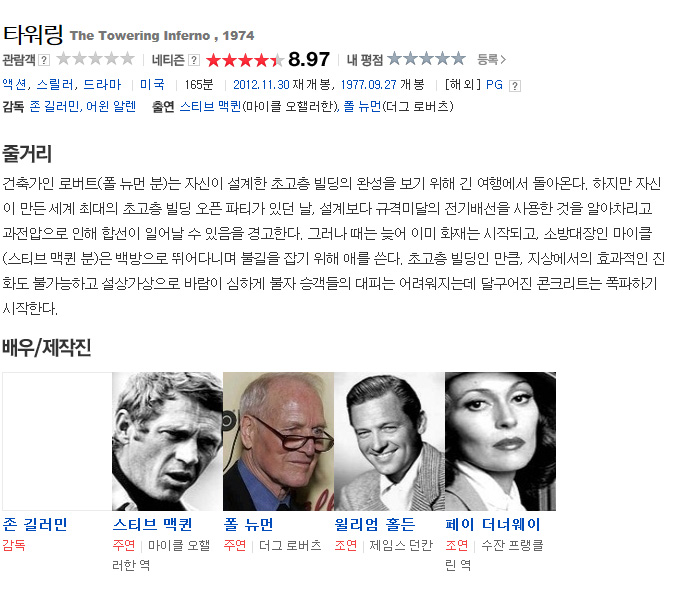Image resolution: width=673 pixels, height=597 pixels.
Task: Click the 페이 더너웨이 photo thumbnail
Action: [x=500, y=441]
